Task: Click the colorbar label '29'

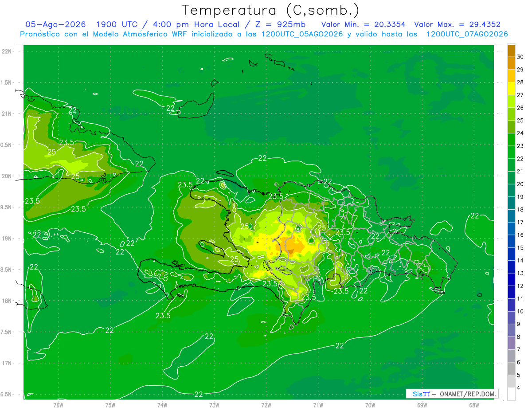Action: pos(520,70)
